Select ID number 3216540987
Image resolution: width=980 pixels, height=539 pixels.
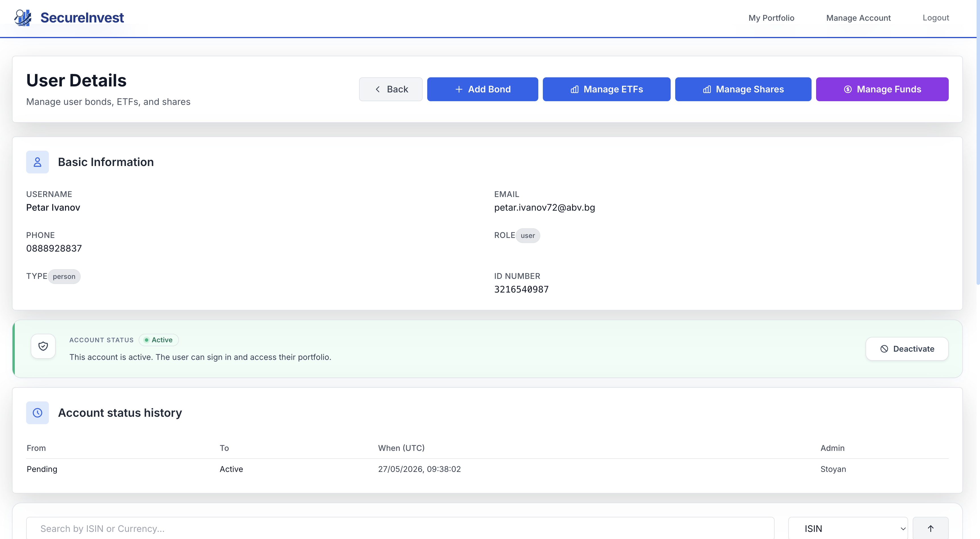coord(521,289)
